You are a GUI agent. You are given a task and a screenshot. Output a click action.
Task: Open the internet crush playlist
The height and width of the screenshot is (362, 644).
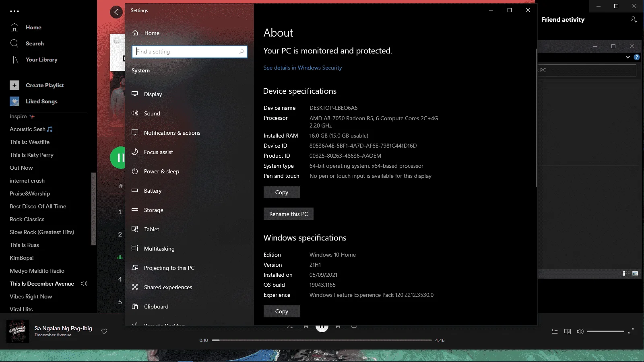27,181
